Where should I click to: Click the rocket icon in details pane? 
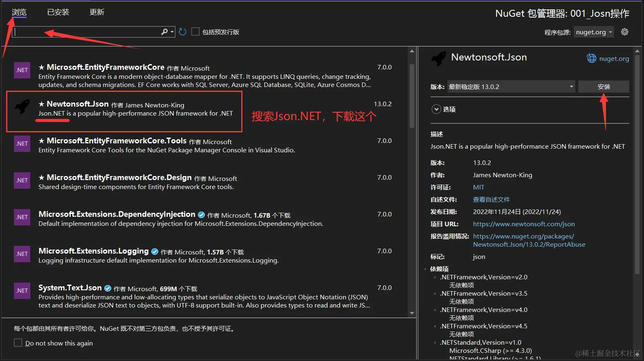point(439,59)
